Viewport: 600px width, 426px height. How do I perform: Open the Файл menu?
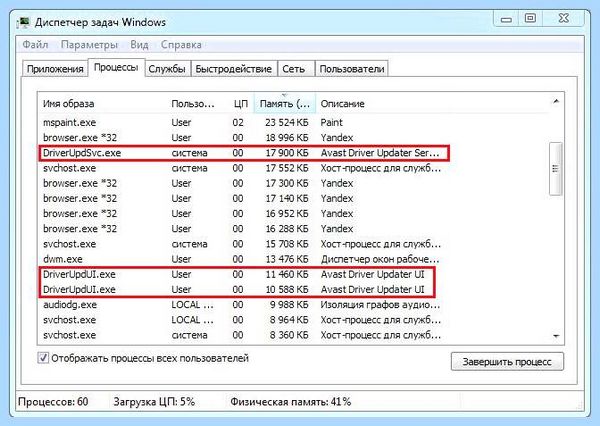35,44
